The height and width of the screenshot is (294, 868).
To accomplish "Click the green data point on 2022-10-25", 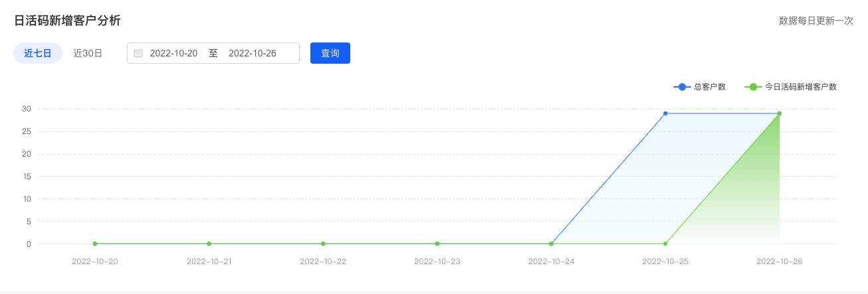I will (665, 244).
